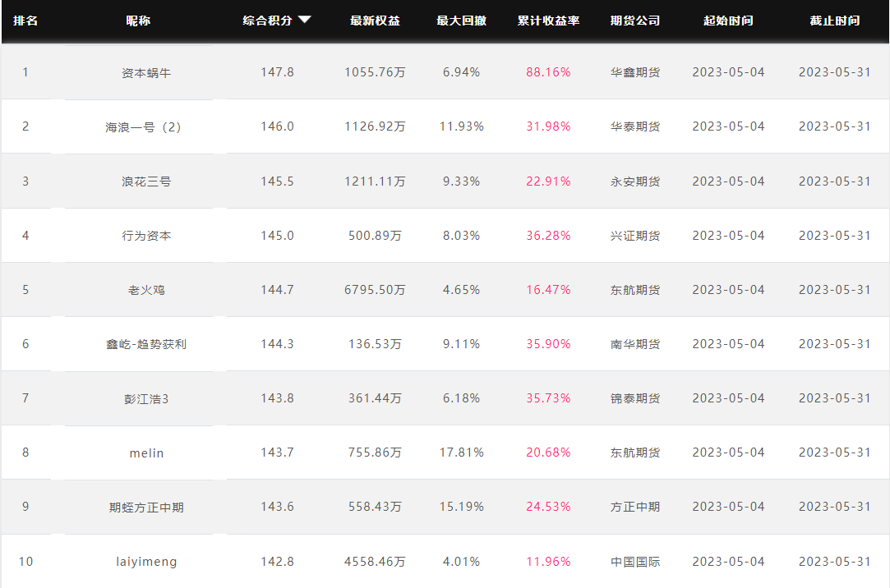Viewport: 890px width, 588px height.
Task: Select equity 1055.76万
Action: [x=375, y=72]
